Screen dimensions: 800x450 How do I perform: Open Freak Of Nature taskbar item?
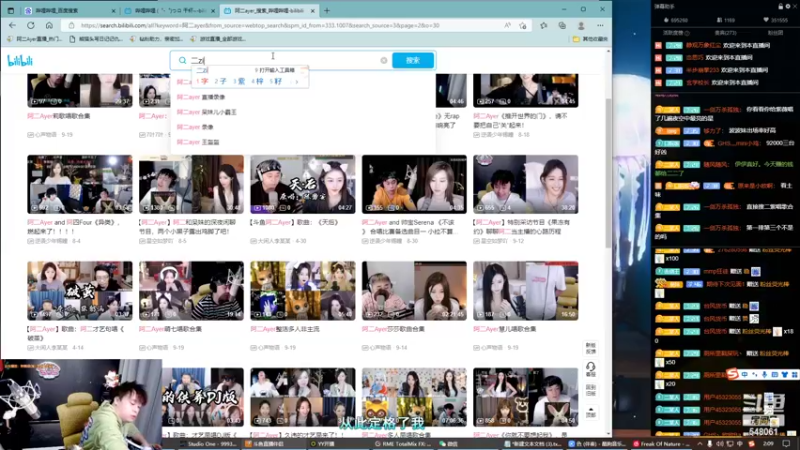tap(661, 444)
